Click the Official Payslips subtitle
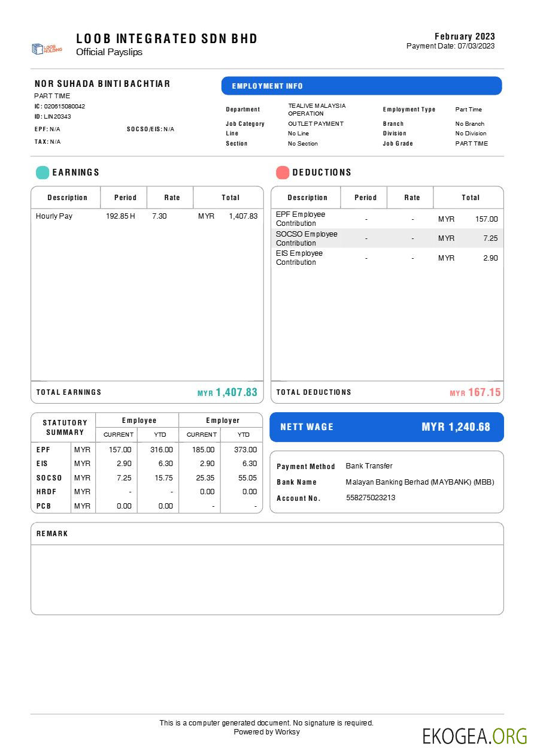This screenshot has width=534, height=756. [109, 52]
